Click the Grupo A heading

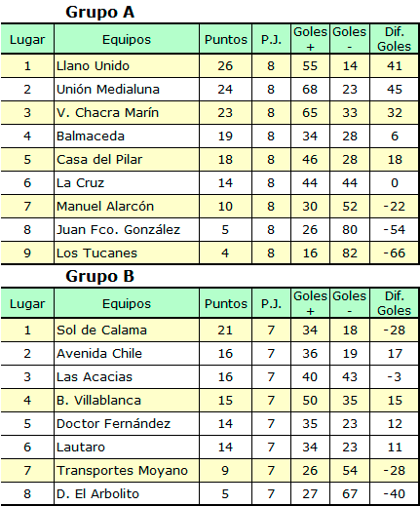(99, 13)
